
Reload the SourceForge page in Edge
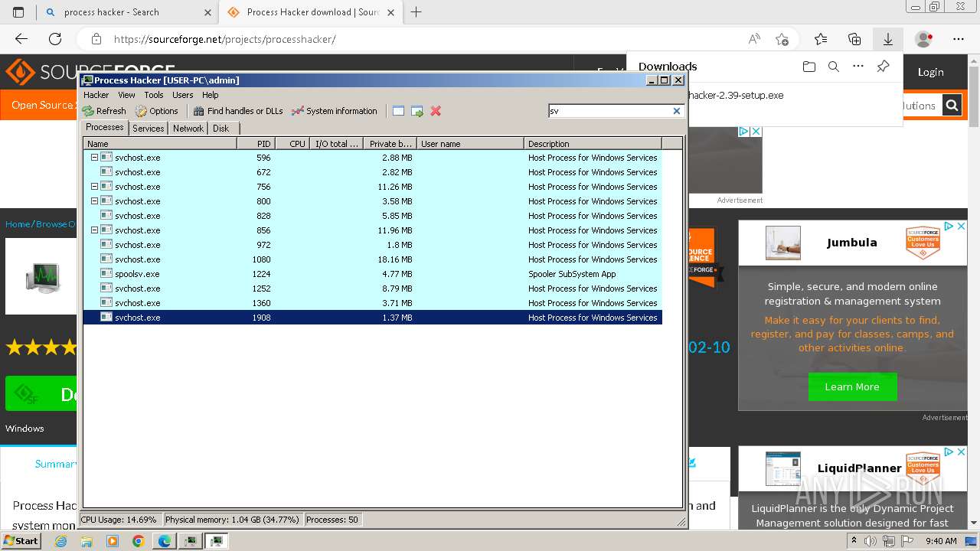55,39
